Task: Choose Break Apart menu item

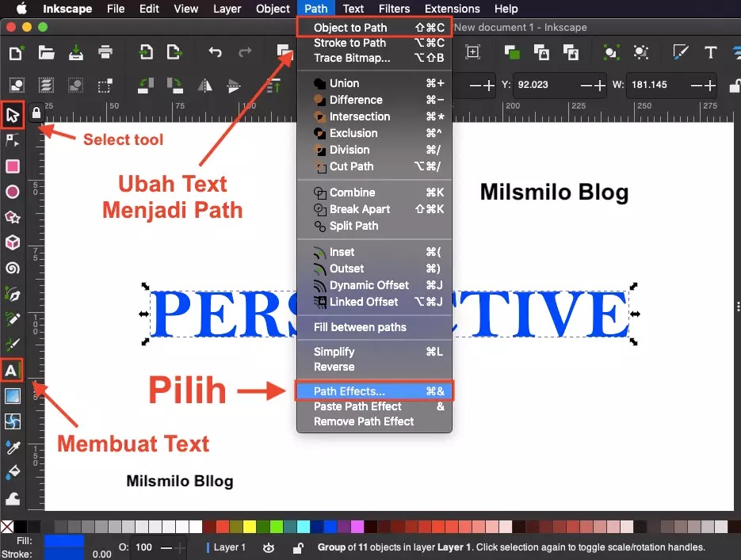Action: pos(374,209)
